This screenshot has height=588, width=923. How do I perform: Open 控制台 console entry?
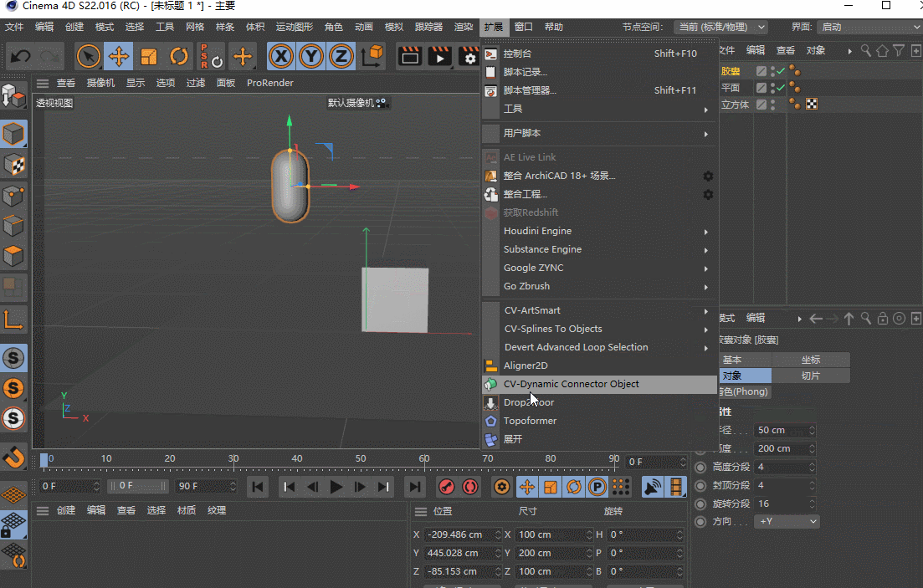tap(600, 54)
